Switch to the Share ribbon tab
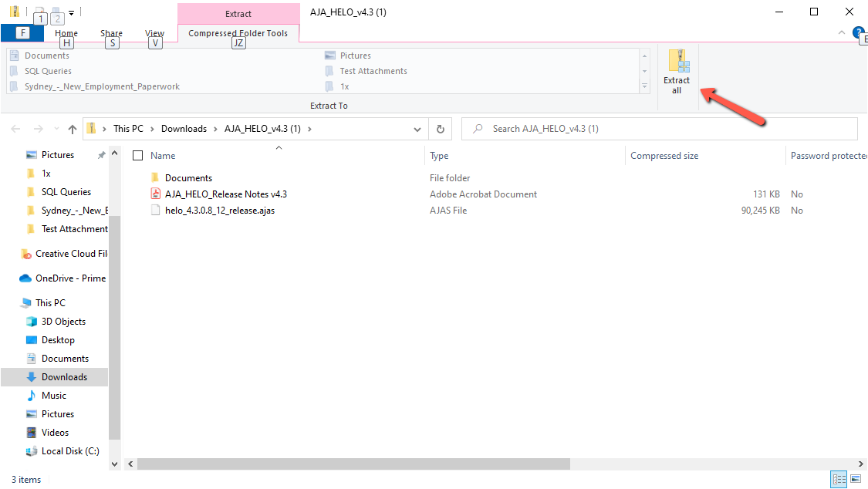The image size is (868, 489). (x=111, y=33)
